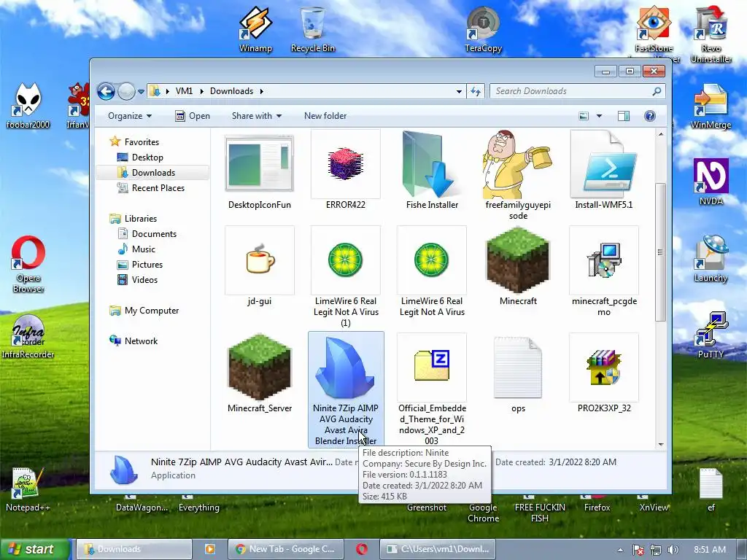747x560 pixels.
Task: Select the Minecraft_Server file icon
Action: click(259, 367)
